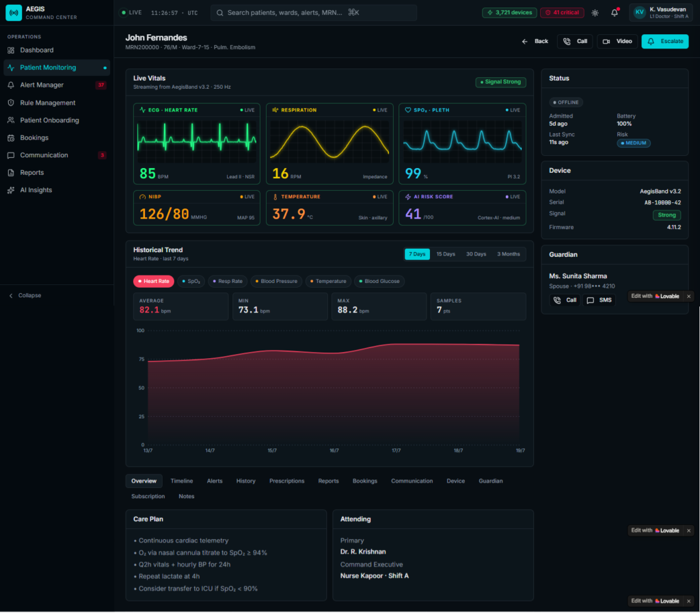Switch to the Prescriptions tab

coord(286,481)
